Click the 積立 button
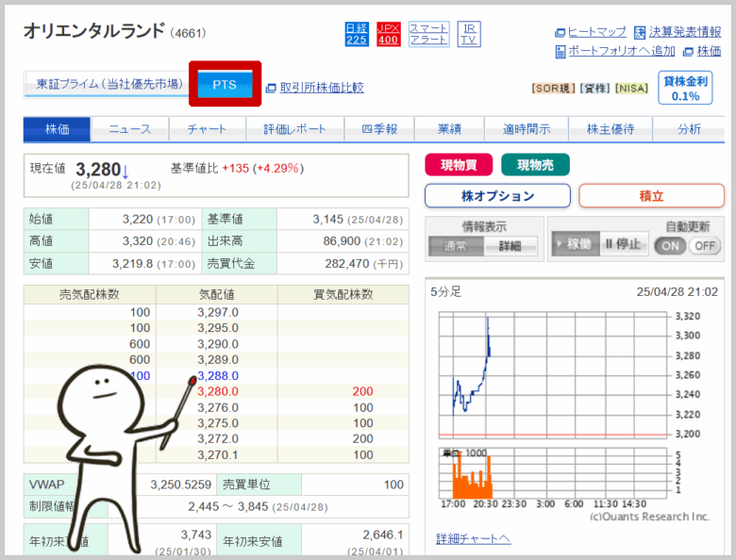The height and width of the screenshot is (560, 736). (x=651, y=196)
